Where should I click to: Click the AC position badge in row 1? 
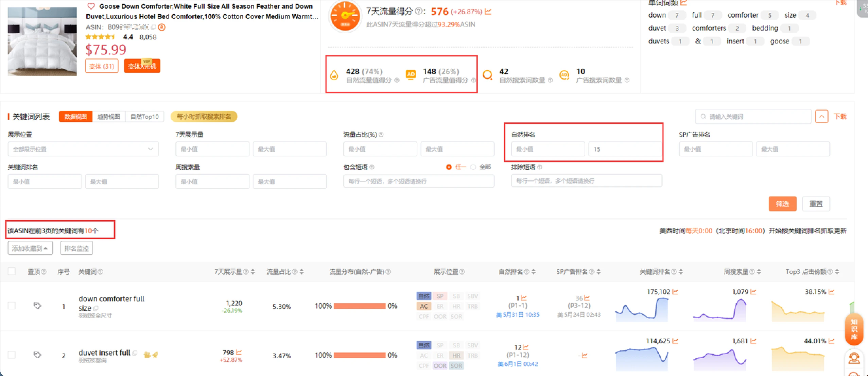pyautogui.click(x=424, y=306)
